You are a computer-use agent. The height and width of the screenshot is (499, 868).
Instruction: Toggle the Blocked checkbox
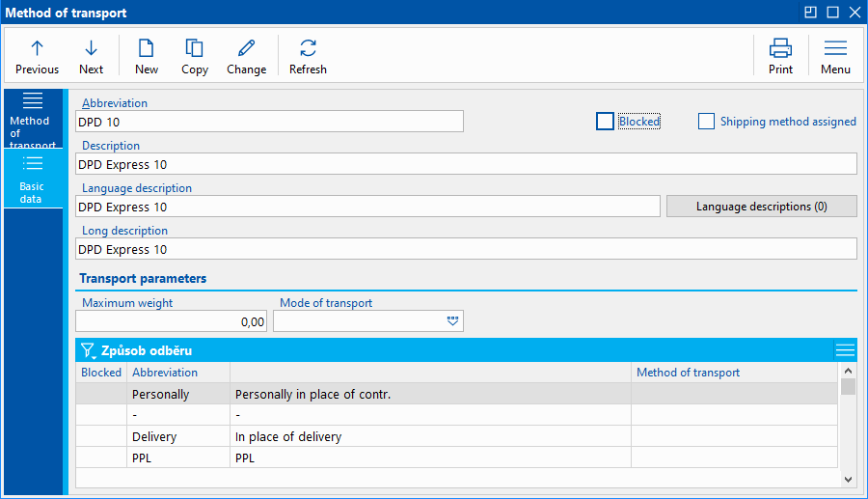pos(605,122)
